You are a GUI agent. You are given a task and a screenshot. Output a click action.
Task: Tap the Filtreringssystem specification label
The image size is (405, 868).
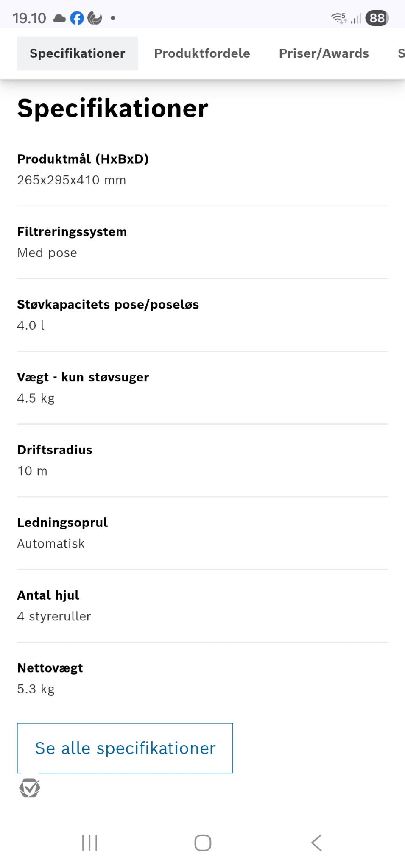click(x=72, y=232)
